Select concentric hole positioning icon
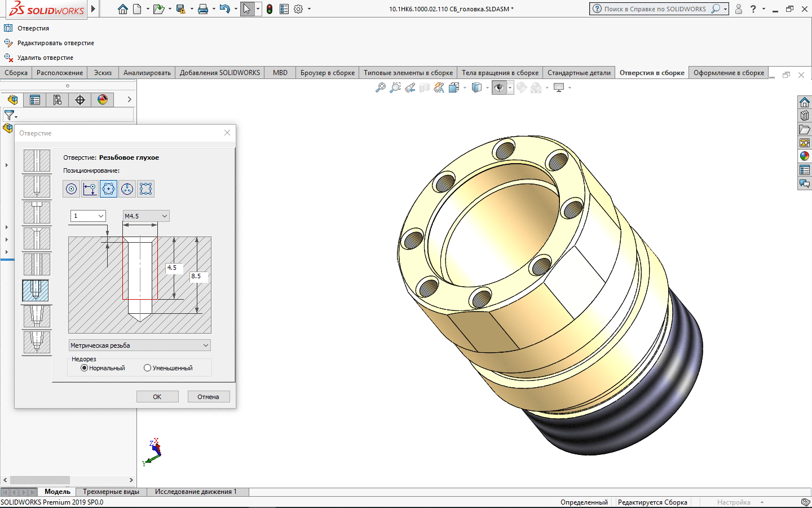 (71, 189)
